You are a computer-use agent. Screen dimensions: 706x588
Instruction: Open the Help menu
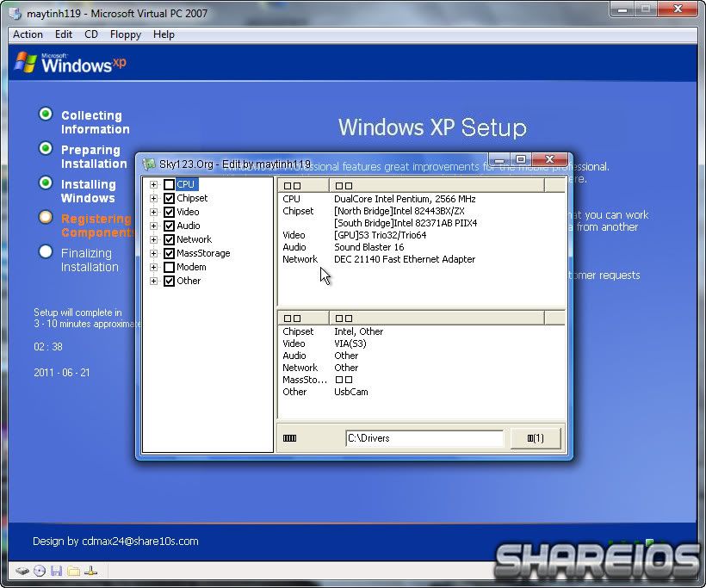[x=164, y=34]
